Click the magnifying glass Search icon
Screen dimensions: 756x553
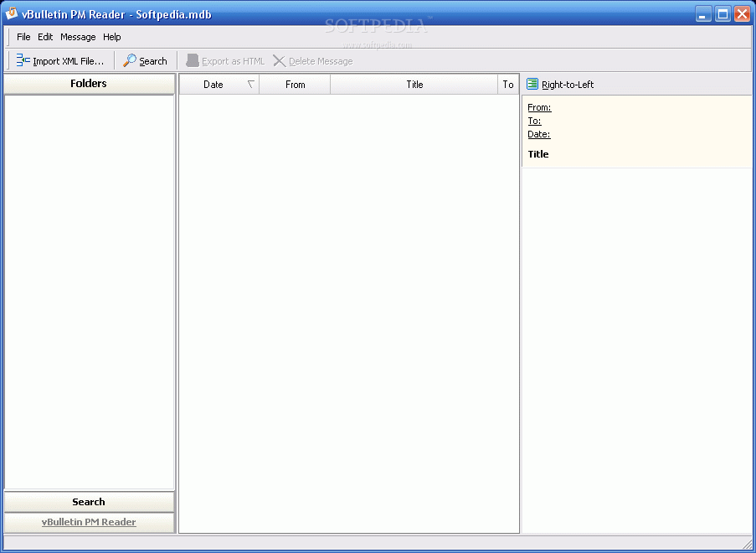pyautogui.click(x=129, y=60)
